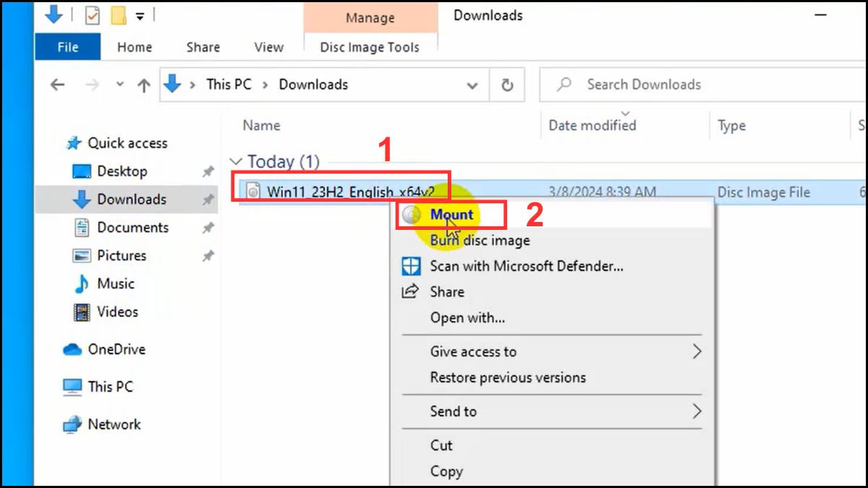Open Network from the sidebar
This screenshot has height=488, width=868.
(114, 424)
